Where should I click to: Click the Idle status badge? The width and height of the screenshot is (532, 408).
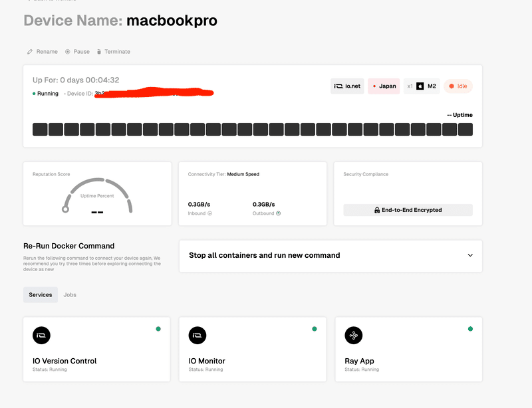coord(458,86)
